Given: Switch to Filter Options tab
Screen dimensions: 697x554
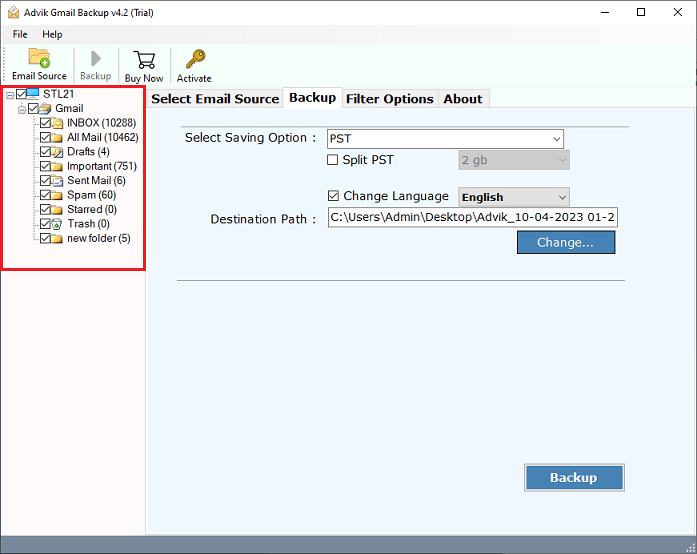Looking at the screenshot, I should [390, 99].
